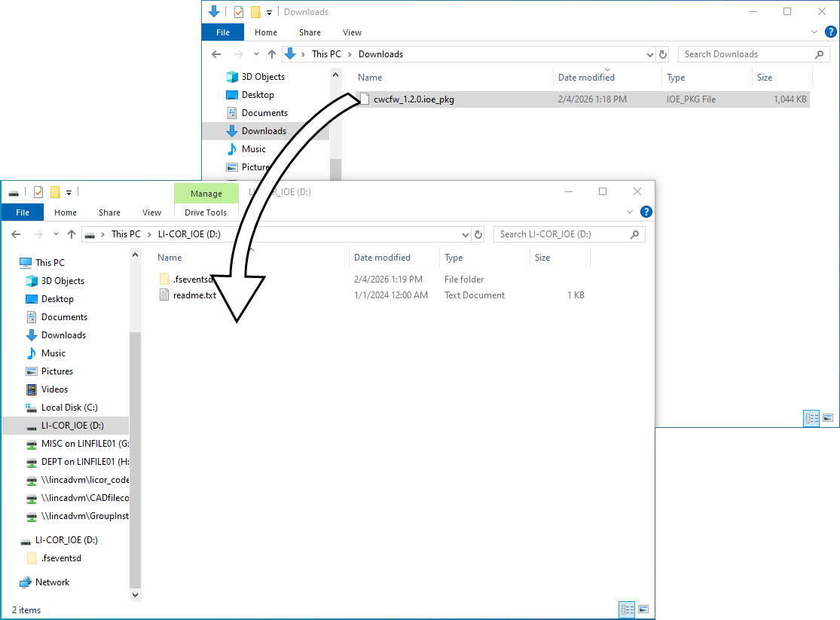
Task: Open address bar history dropdown in LI-COR_IOE window
Action: [466, 234]
